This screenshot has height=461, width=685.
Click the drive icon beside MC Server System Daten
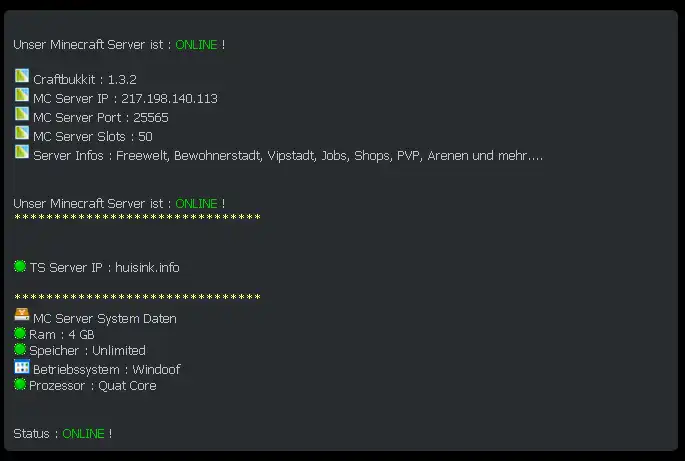point(21,316)
